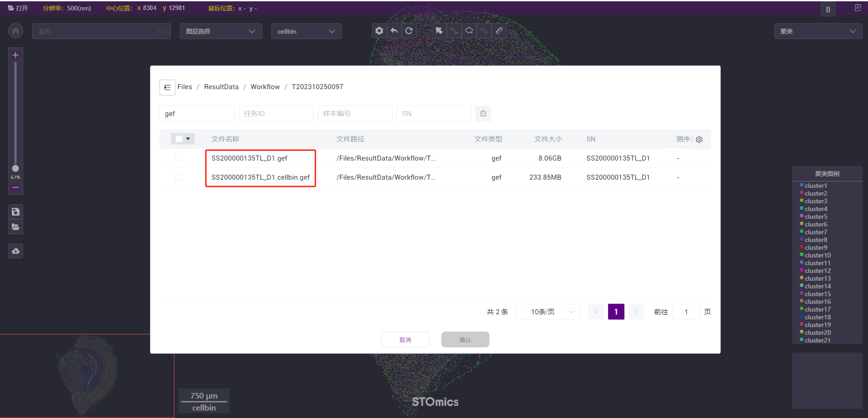Image resolution: width=868 pixels, height=418 pixels.
Task: Click the settings gear in the toolbar
Action: tap(379, 31)
